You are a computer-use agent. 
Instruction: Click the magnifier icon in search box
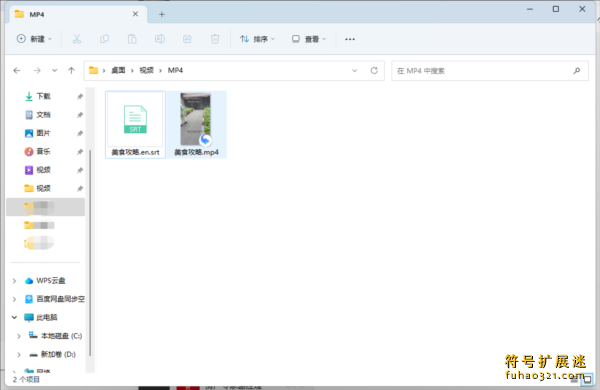(577, 70)
